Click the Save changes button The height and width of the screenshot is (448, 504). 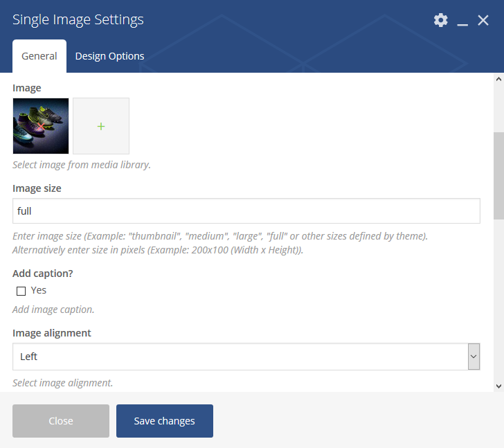pos(165,421)
